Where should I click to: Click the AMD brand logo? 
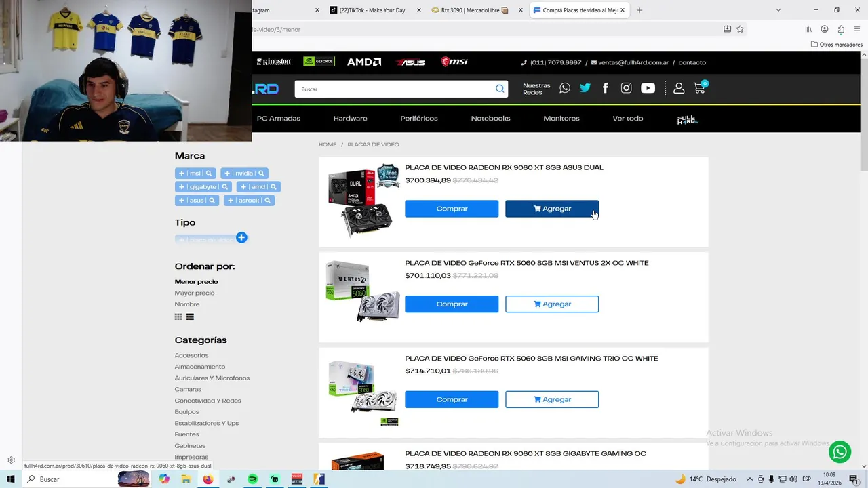tap(364, 62)
